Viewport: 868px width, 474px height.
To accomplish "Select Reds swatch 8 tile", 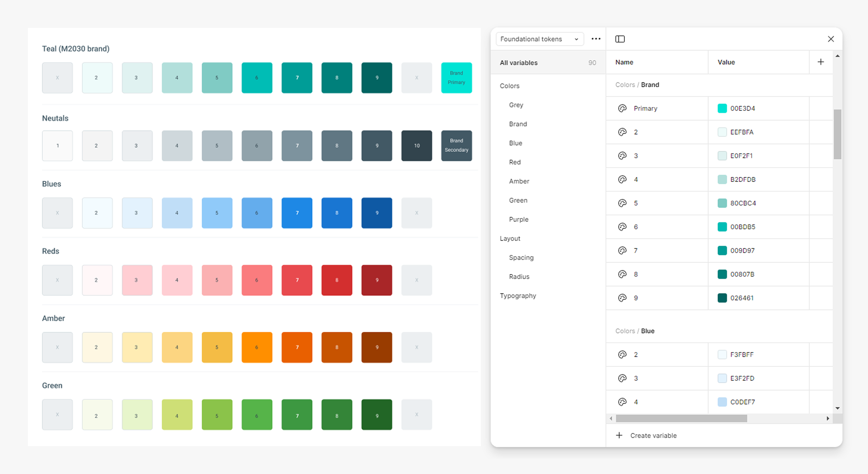I will (x=337, y=281).
